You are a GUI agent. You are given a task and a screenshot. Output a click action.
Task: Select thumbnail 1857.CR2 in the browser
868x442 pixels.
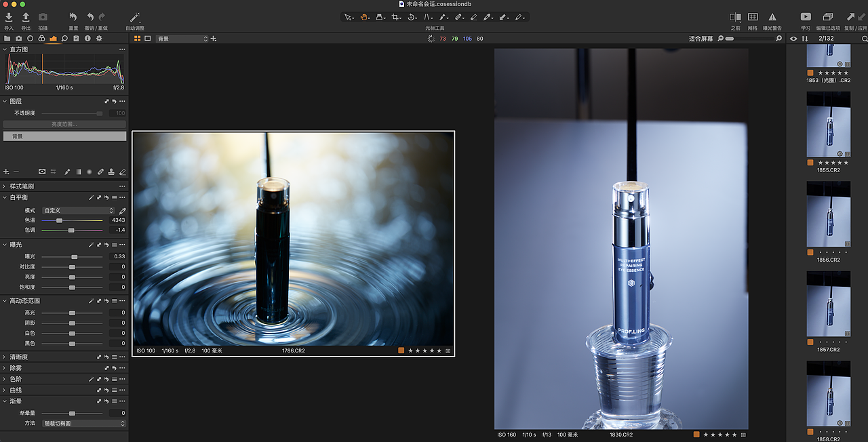coord(828,304)
